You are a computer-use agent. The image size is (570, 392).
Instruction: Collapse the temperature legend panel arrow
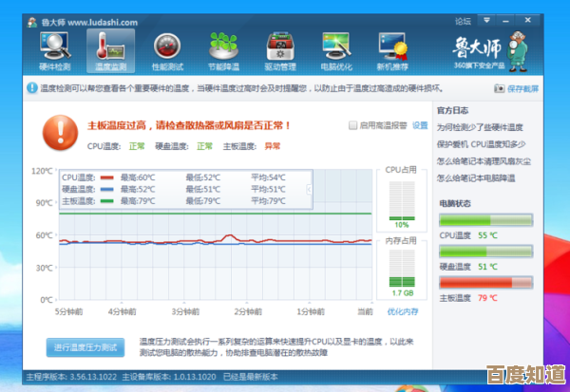[x=308, y=188]
